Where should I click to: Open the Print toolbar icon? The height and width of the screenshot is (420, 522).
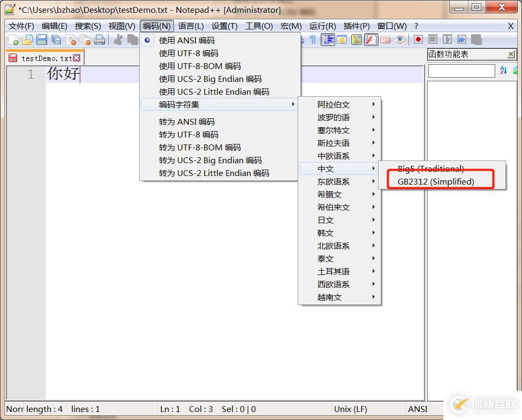pyautogui.click(x=99, y=39)
